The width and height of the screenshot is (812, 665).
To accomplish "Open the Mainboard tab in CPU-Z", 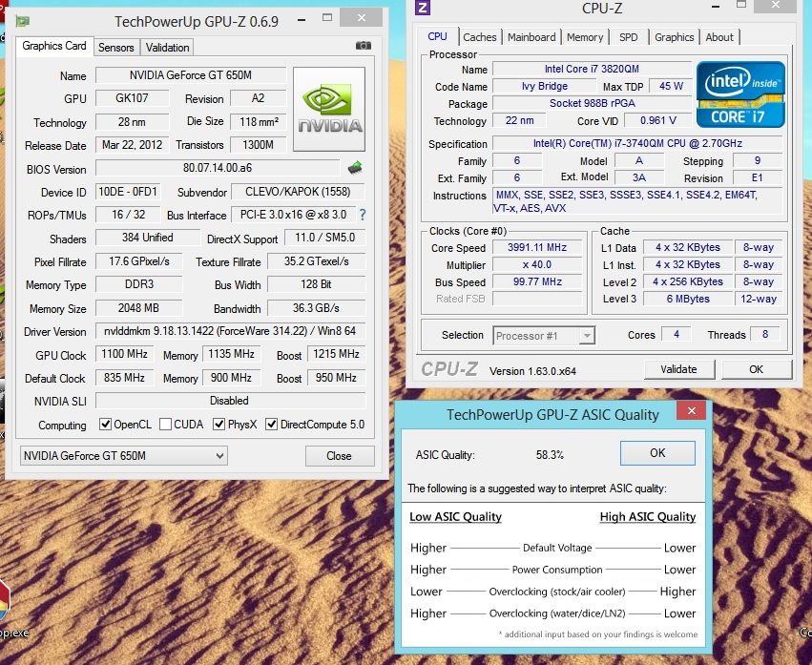I will pyautogui.click(x=531, y=37).
